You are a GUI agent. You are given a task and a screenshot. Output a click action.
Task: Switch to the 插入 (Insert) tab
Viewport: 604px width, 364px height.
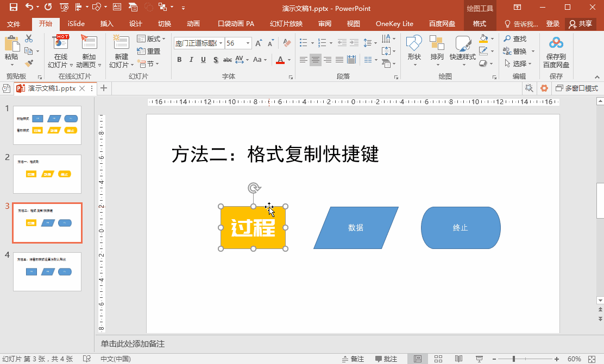(107, 24)
